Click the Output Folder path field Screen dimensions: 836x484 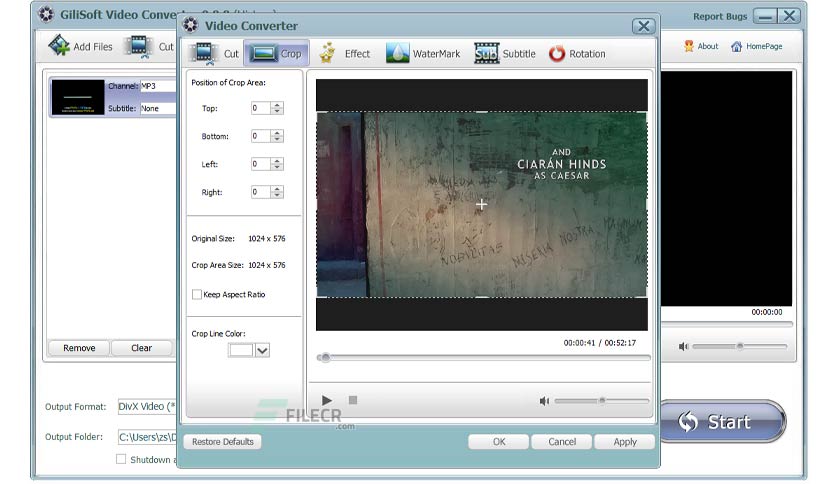coord(147,437)
